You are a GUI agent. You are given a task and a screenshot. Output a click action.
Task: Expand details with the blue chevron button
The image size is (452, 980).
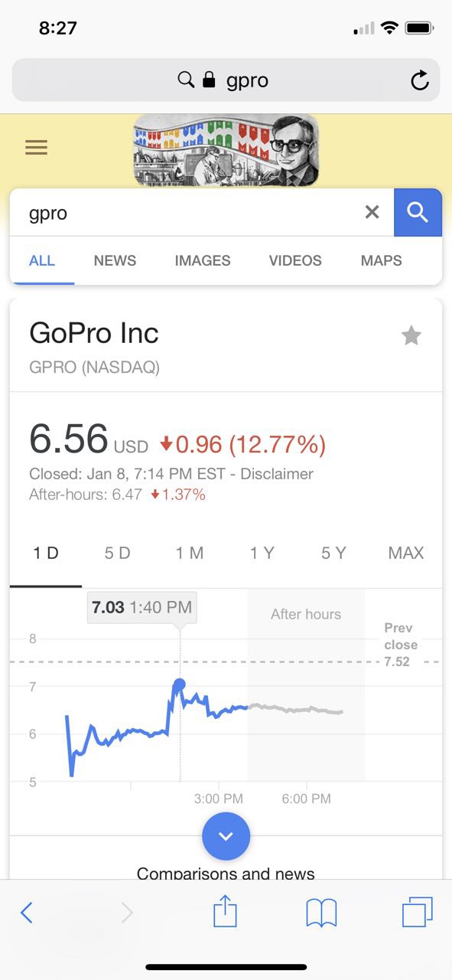(x=226, y=836)
